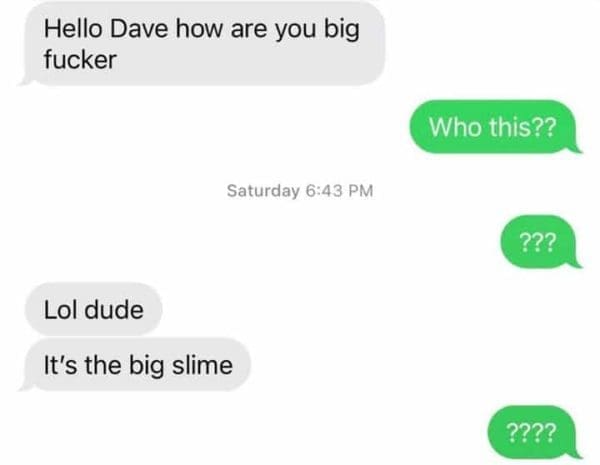Tap the 'Hello Dave how are you' message bubble

click(204, 44)
